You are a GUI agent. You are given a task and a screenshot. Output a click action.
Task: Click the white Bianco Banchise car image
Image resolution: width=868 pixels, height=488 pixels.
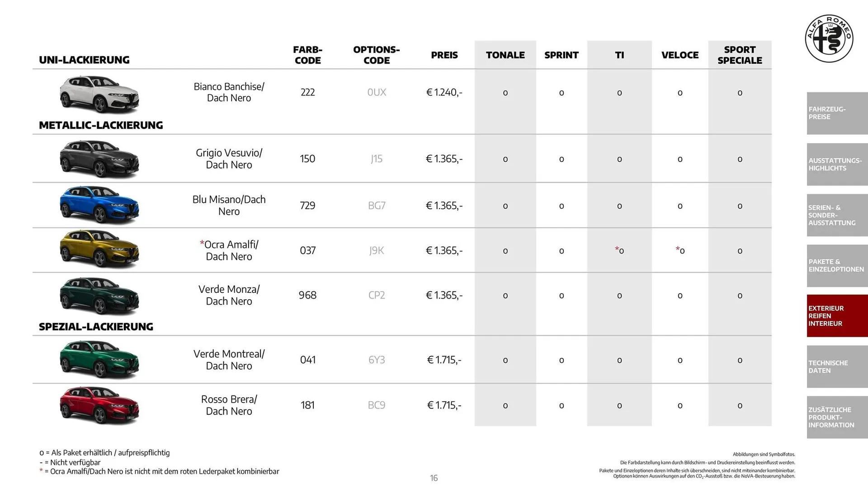pos(99,94)
